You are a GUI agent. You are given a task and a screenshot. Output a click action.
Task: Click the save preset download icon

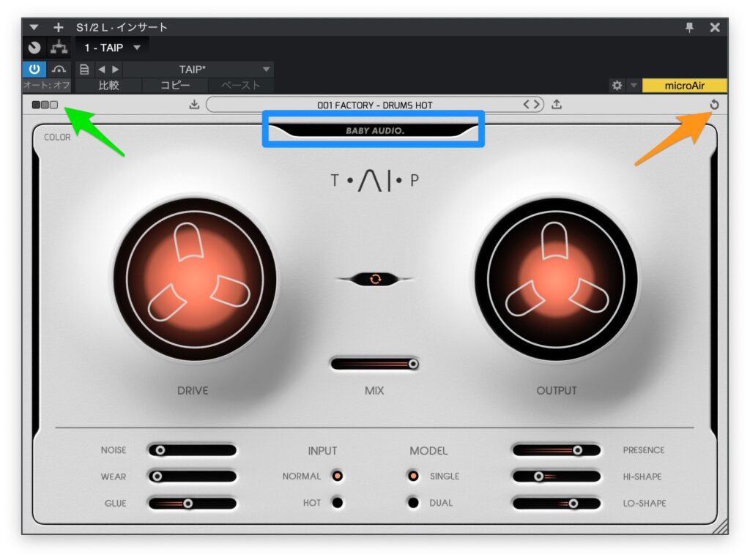194,105
